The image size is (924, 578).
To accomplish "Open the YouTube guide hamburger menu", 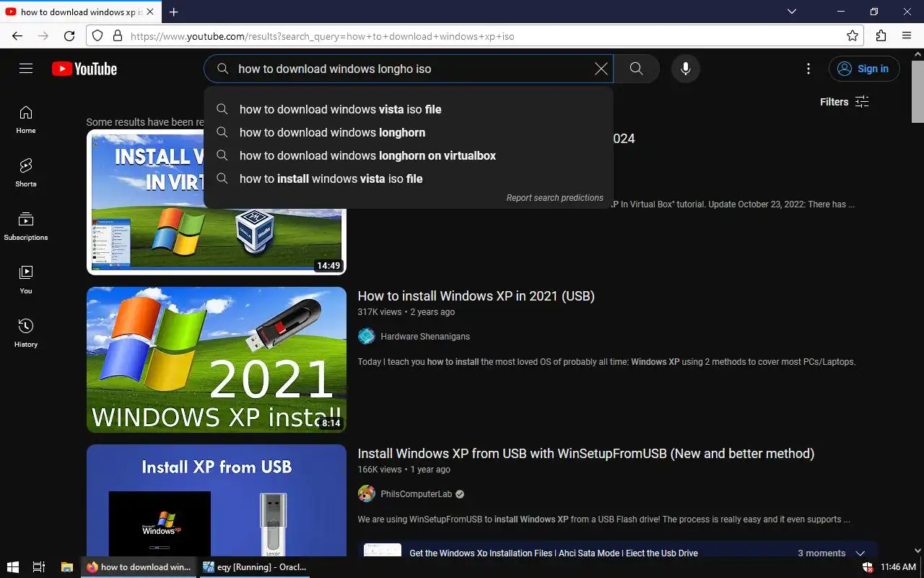I will [26, 69].
